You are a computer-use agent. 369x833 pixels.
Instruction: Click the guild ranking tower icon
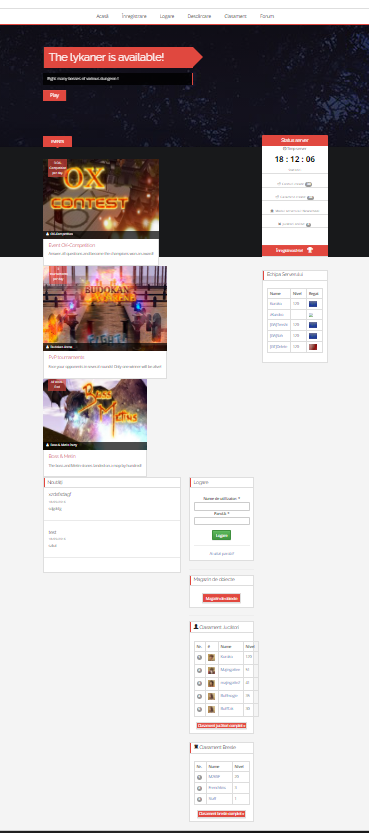coord(196,747)
